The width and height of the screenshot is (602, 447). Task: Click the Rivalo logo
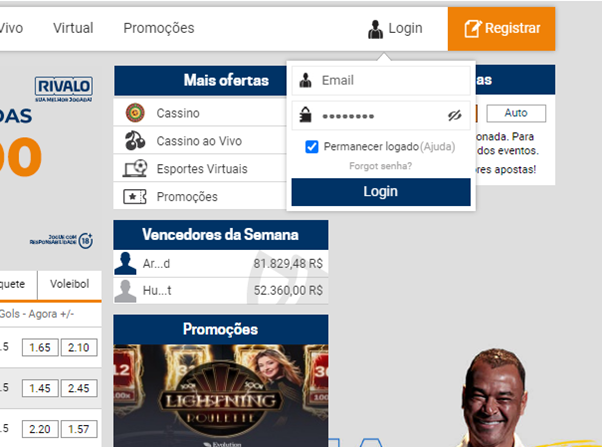click(x=64, y=89)
